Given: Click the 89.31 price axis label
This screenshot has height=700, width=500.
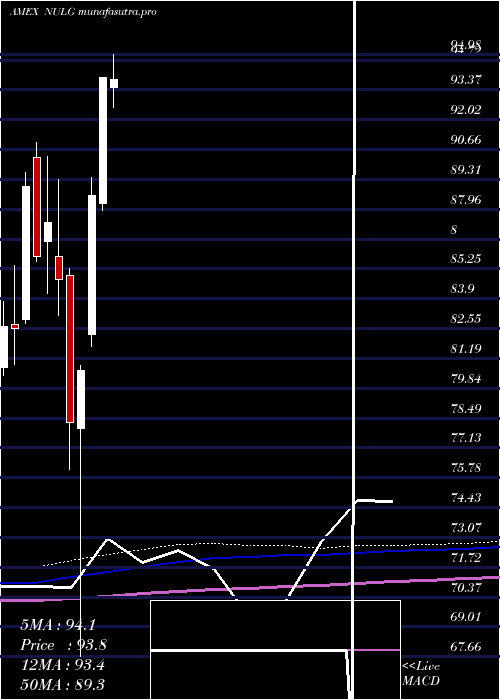Looking at the screenshot, I should tap(466, 170).
